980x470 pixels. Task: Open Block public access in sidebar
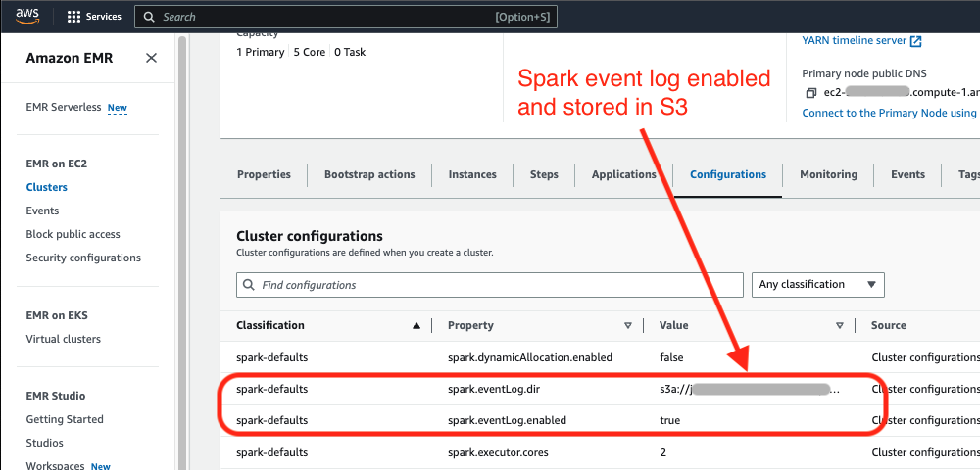73,235
